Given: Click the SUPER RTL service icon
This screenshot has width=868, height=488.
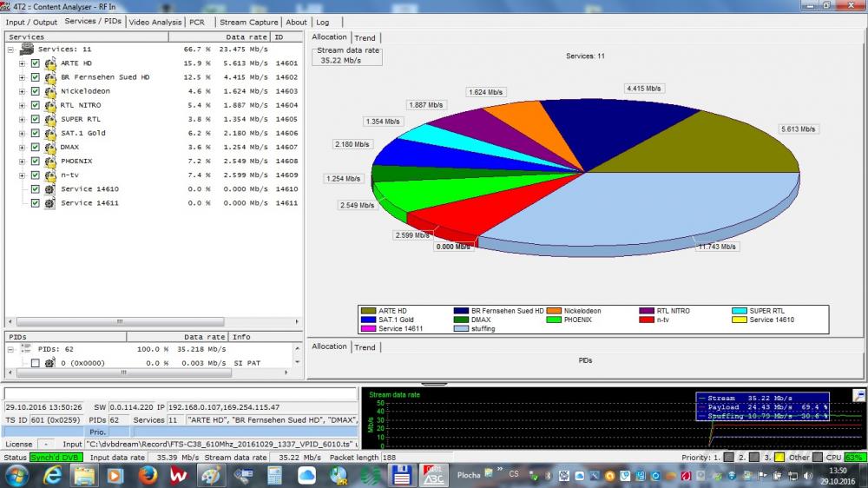Looking at the screenshot, I should point(50,120).
